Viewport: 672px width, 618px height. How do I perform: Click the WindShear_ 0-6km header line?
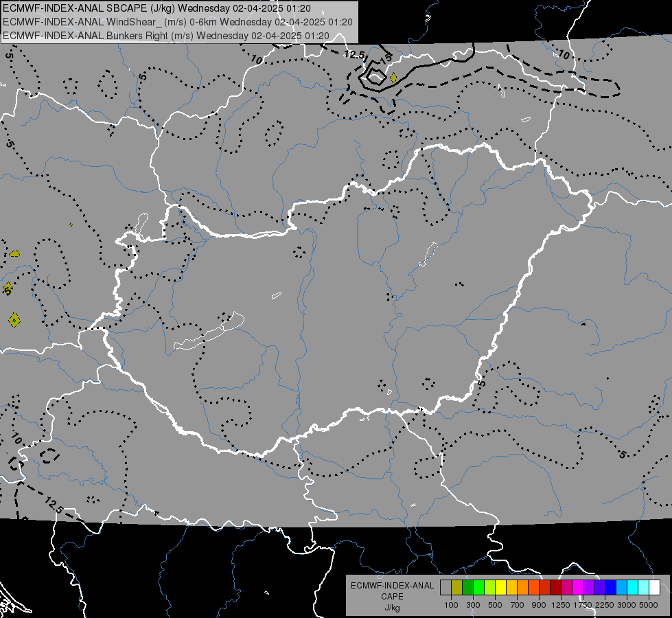click(x=178, y=22)
